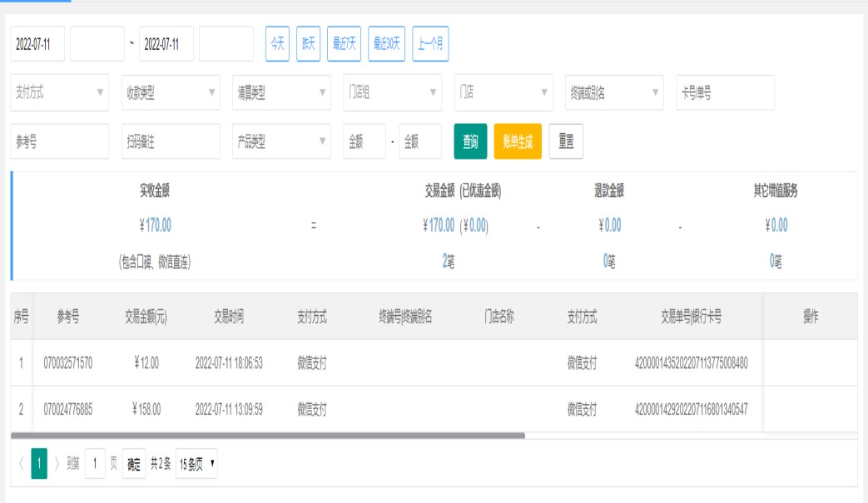Expand the 产品类型 dropdown
The height and width of the screenshot is (503, 868).
click(281, 142)
